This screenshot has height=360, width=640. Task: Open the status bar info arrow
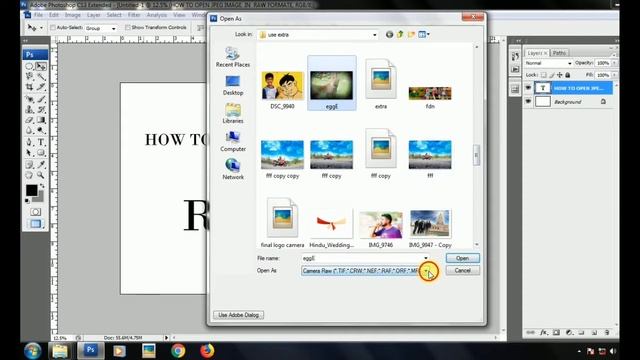pos(166,338)
